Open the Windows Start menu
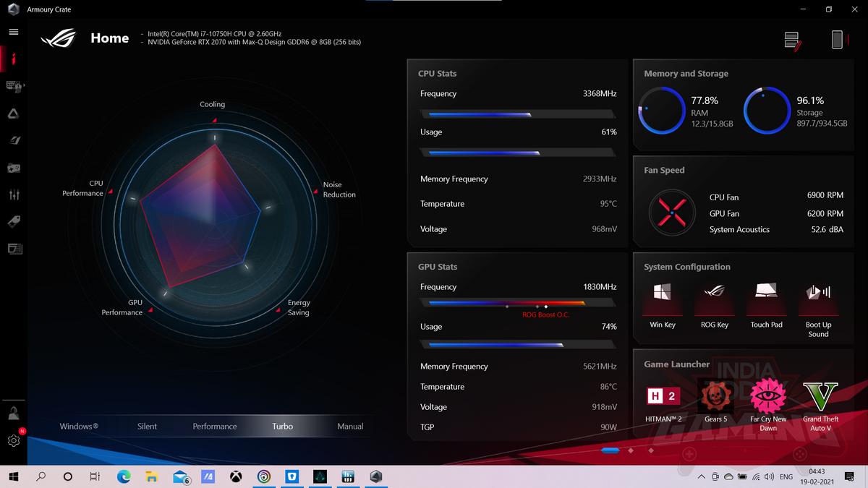Screen dimensions: 868x488 coord(13,476)
